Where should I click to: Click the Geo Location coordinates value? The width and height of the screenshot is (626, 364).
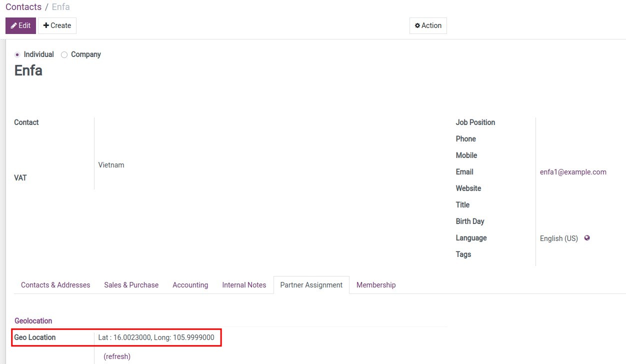156,337
